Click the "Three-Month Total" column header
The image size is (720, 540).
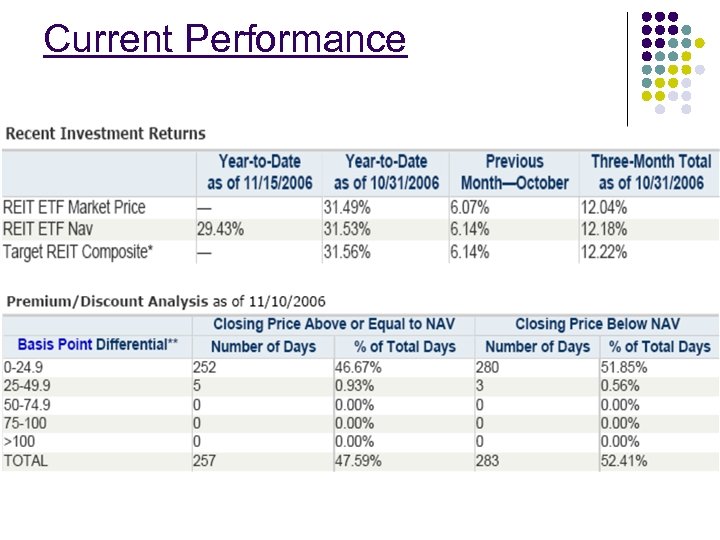click(651, 172)
